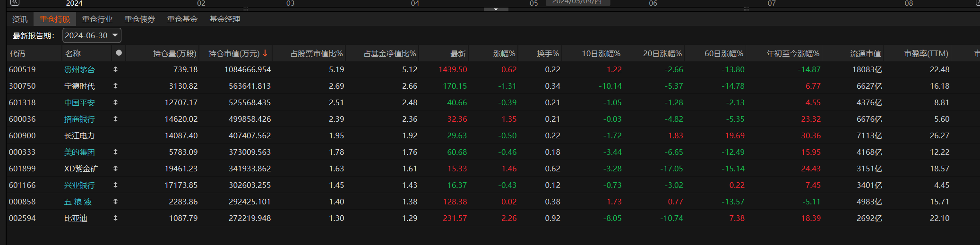
Task: Open the 招商银行 stock link
Action: (79, 119)
